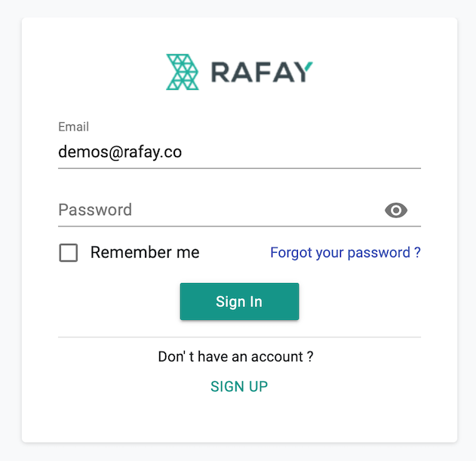The image size is (476, 461).
Task: Start password recovery via the blue link
Action: coord(345,252)
